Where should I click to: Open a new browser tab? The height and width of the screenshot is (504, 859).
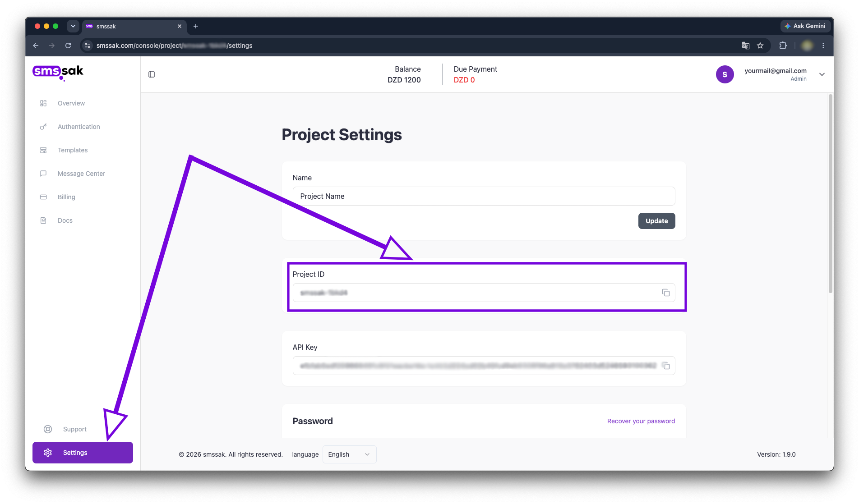196,26
